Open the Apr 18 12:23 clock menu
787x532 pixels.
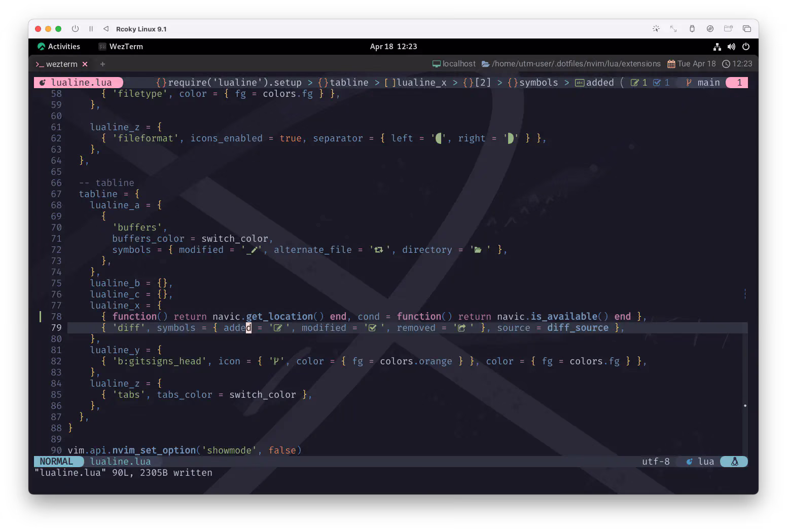(x=393, y=47)
